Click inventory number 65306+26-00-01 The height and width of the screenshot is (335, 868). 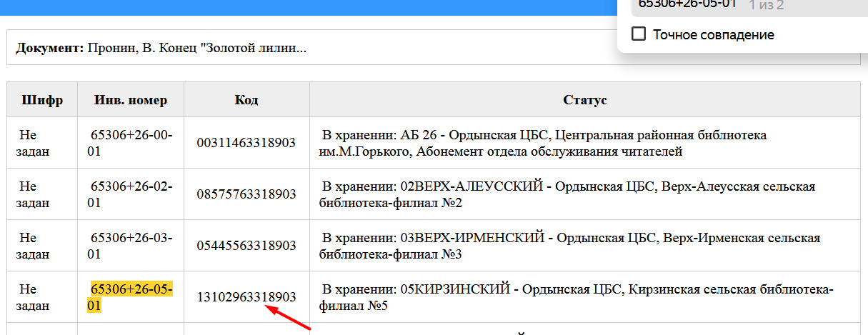tap(131, 143)
